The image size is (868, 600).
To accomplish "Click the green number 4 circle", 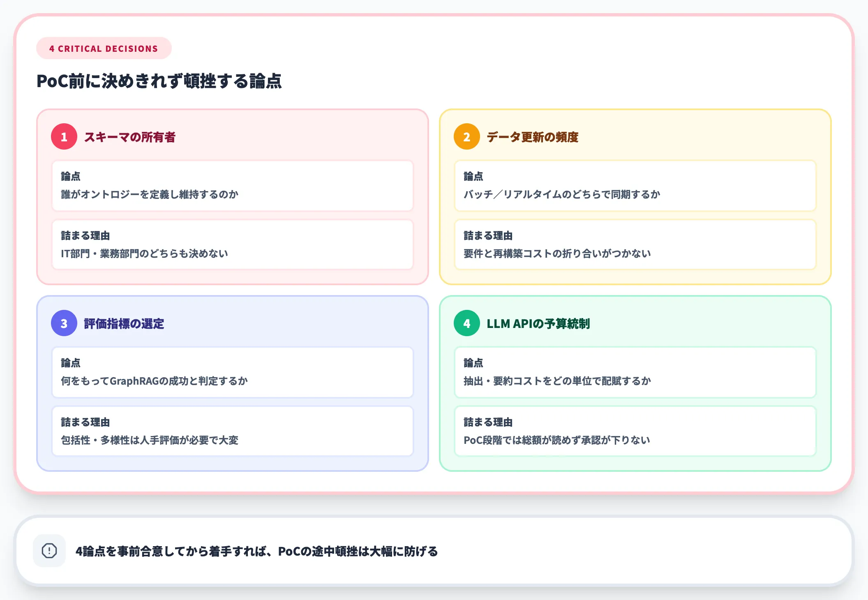I will [466, 324].
